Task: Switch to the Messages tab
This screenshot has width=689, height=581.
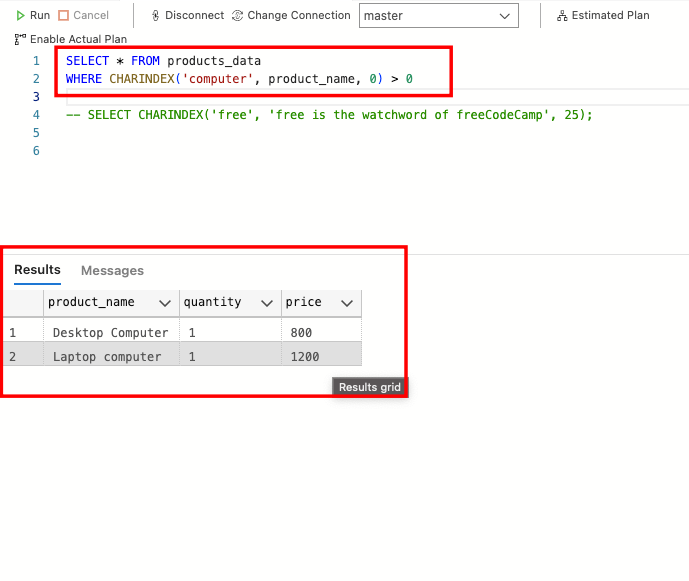Action: click(112, 270)
